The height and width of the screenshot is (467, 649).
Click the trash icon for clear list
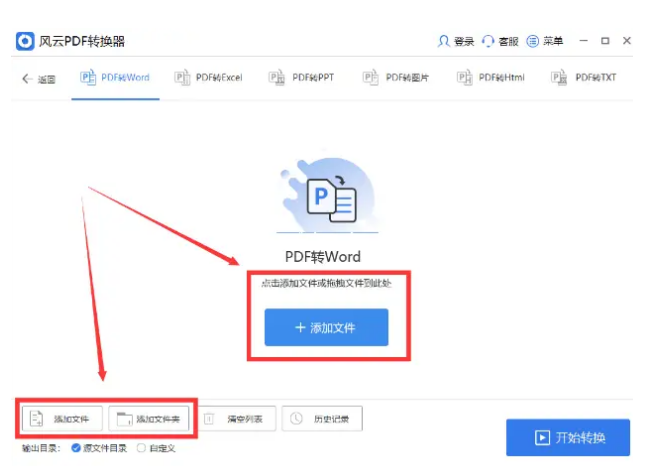[x=209, y=419]
